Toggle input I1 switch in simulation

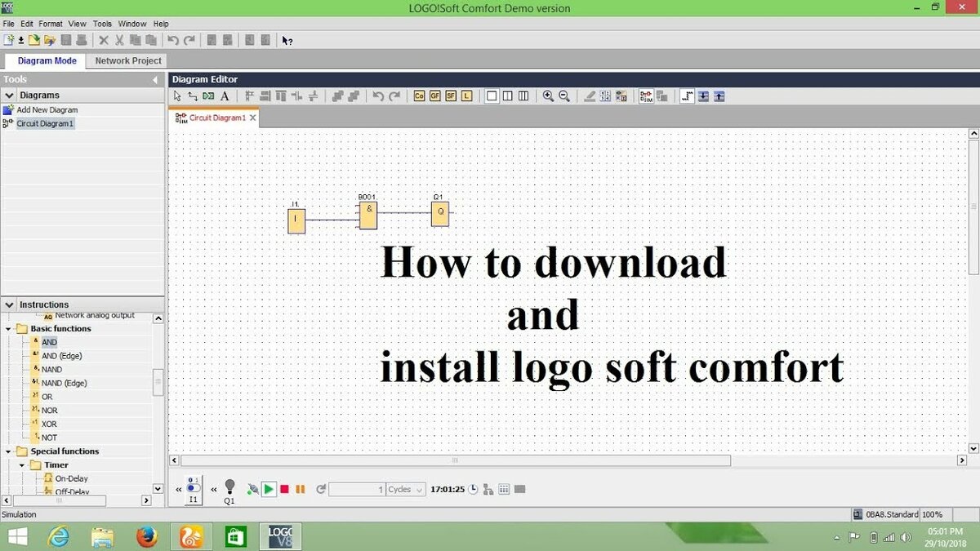[193, 488]
